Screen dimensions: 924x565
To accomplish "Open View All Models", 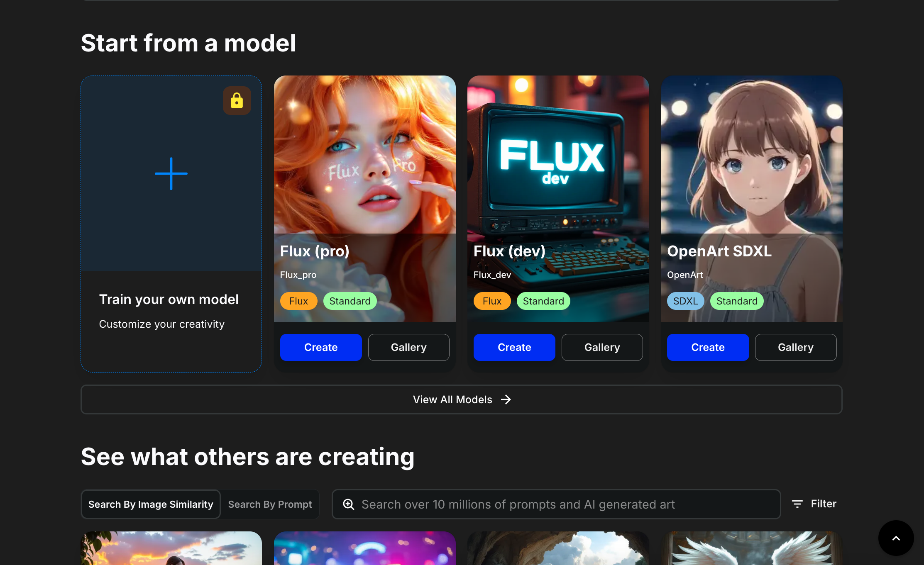I will coord(461,399).
